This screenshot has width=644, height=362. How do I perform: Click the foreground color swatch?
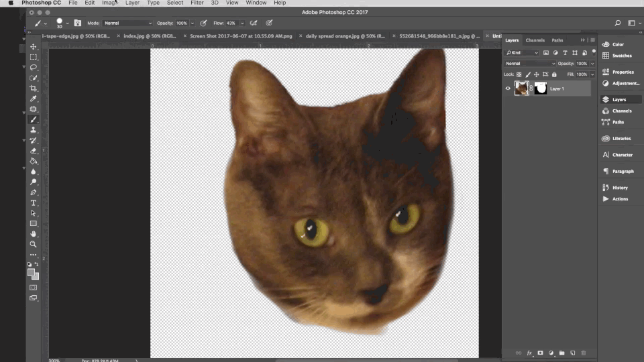32,272
